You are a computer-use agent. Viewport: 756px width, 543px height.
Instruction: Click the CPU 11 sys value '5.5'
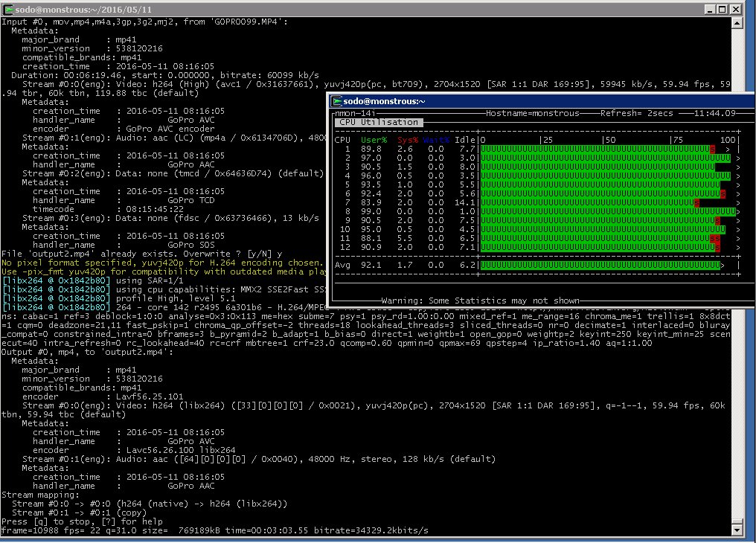pyautogui.click(x=405, y=239)
